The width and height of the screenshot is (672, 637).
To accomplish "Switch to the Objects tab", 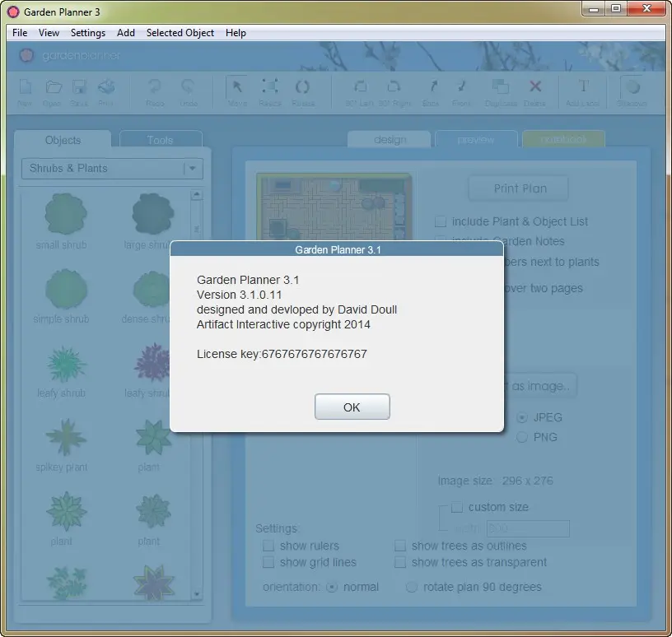I will (x=63, y=140).
